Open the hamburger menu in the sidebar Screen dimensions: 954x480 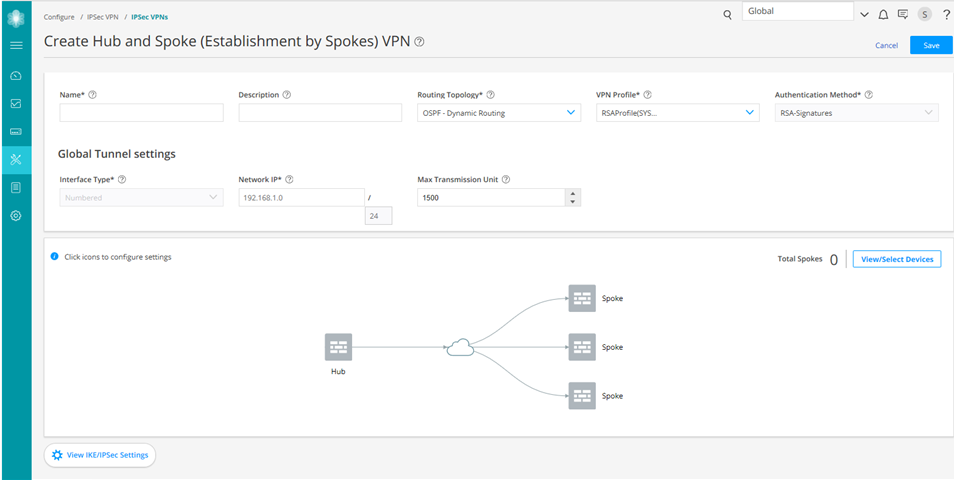point(16,46)
